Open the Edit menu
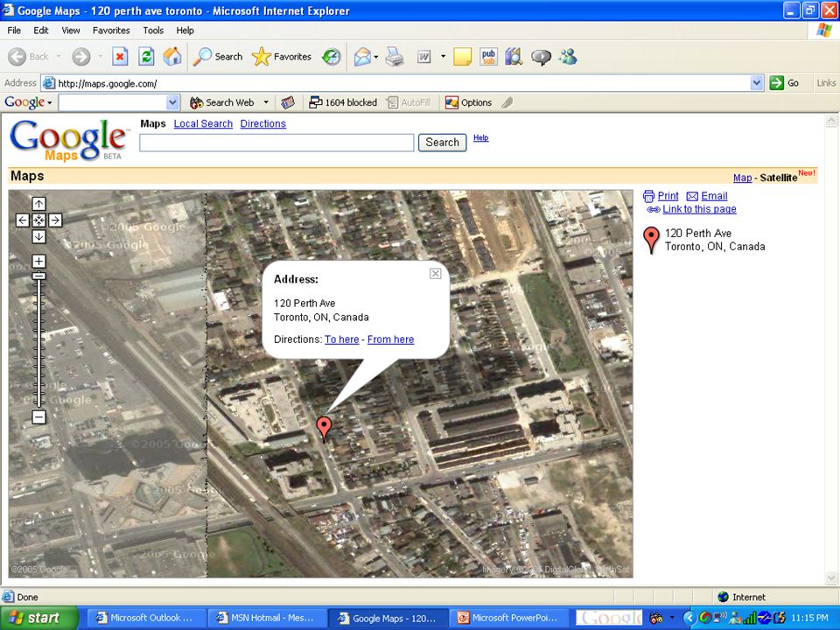 (41, 31)
